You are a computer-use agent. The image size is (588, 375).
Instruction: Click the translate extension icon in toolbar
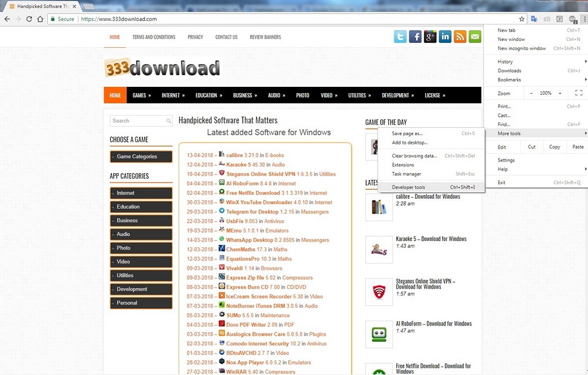(x=534, y=19)
